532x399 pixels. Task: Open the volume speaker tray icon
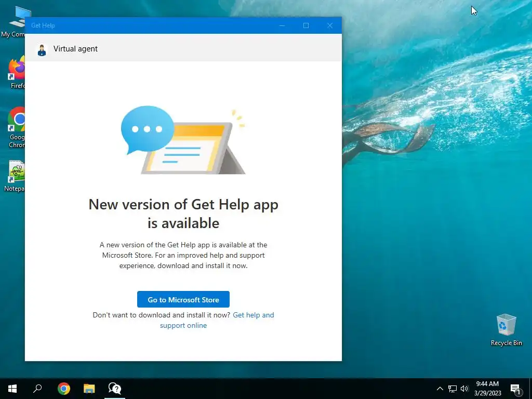pos(464,389)
